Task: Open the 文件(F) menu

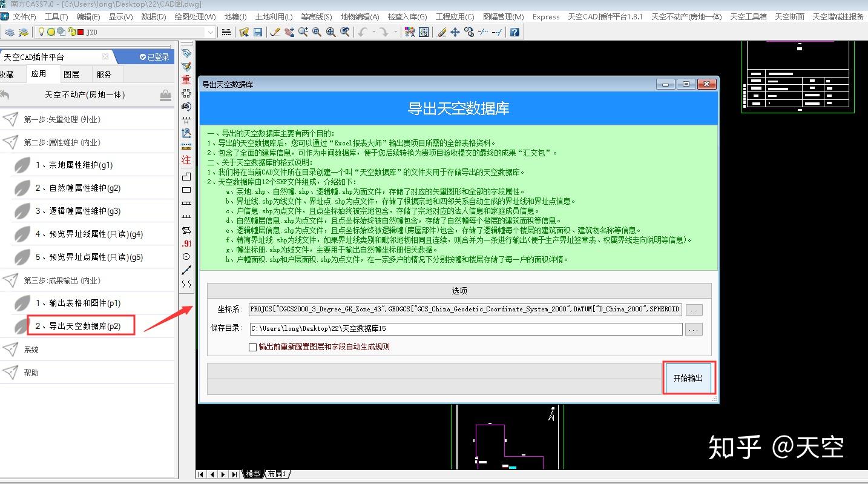Action: [x=24, y=17]
